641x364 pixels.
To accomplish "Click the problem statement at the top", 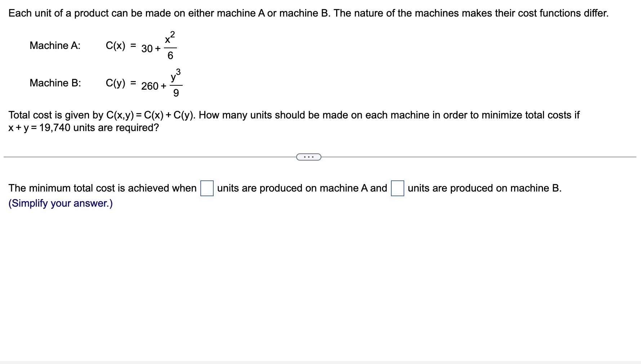I will (317, 13).
